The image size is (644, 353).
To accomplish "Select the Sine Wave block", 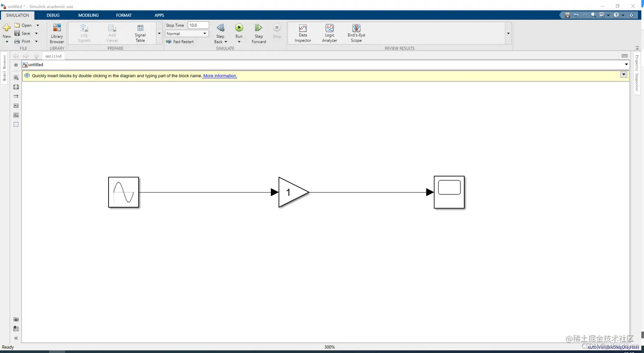I will (x=124, y=192).
